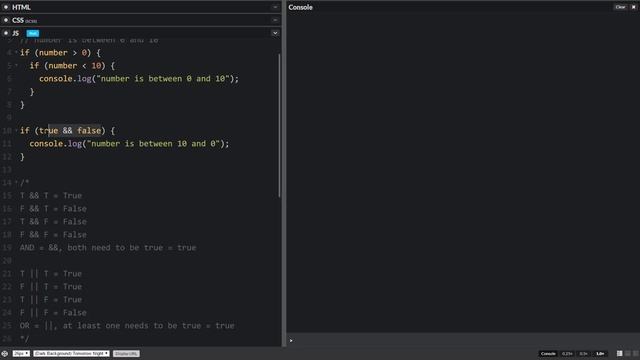The image size is (640, 360).
Task: Click comment line 'T && T = True'
Action: coord(51,196)
